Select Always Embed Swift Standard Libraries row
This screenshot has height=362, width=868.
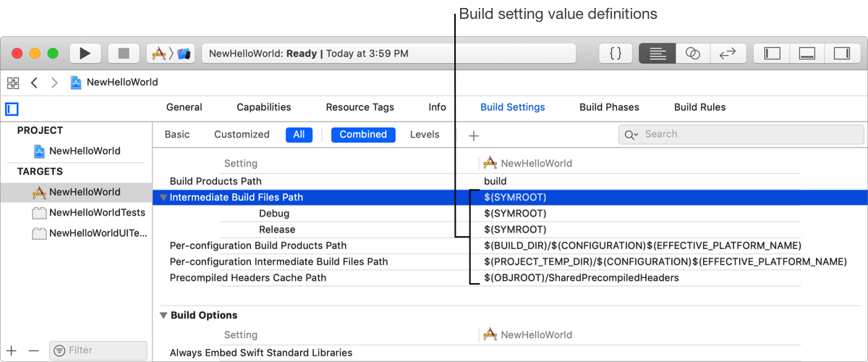point(261,353)
